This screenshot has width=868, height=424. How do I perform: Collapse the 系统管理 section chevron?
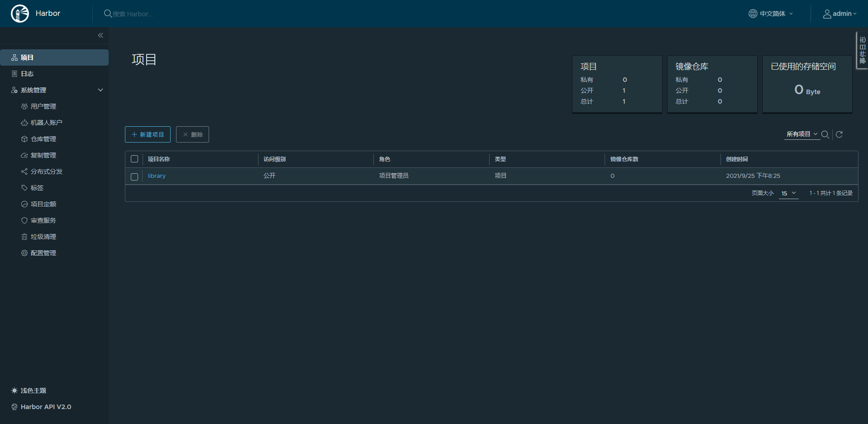pyautogui.click(x=100, y=90)
